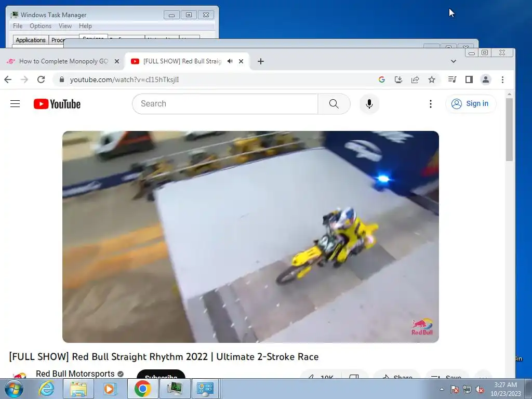Select the Red Bull Straight Rhythm tab
Viewport: 532px width, 399px height.
pyautogui.click(x=182, y=61)
